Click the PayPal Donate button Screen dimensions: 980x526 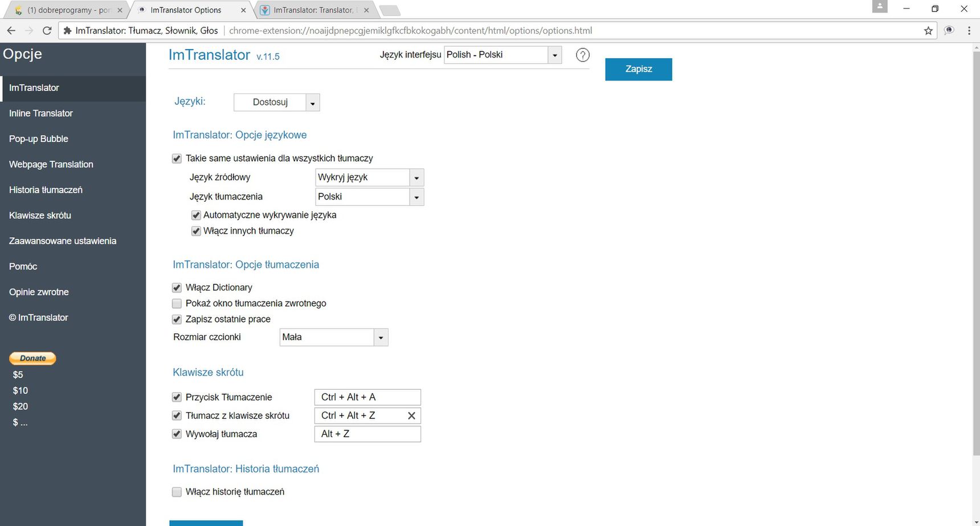[32, 358]
